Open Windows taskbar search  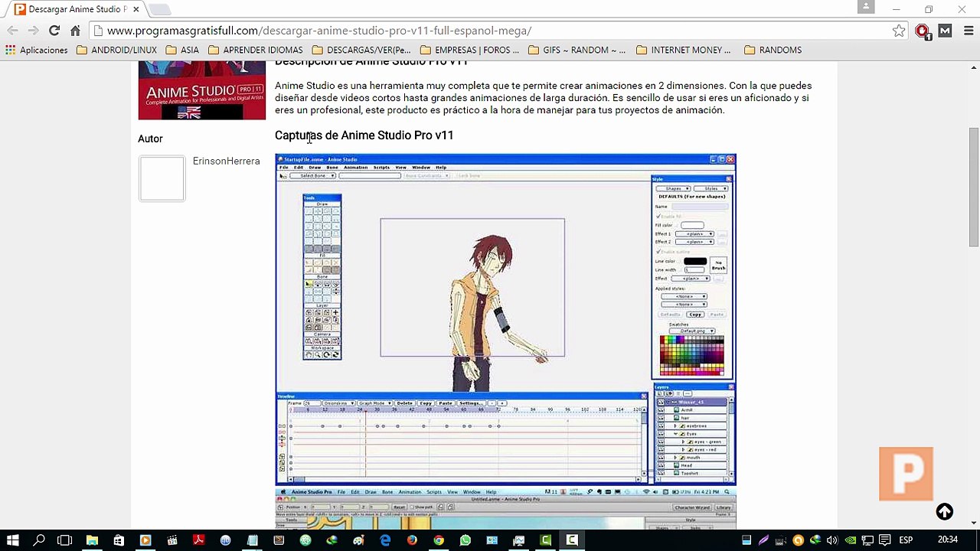click(x=39, y=540)
